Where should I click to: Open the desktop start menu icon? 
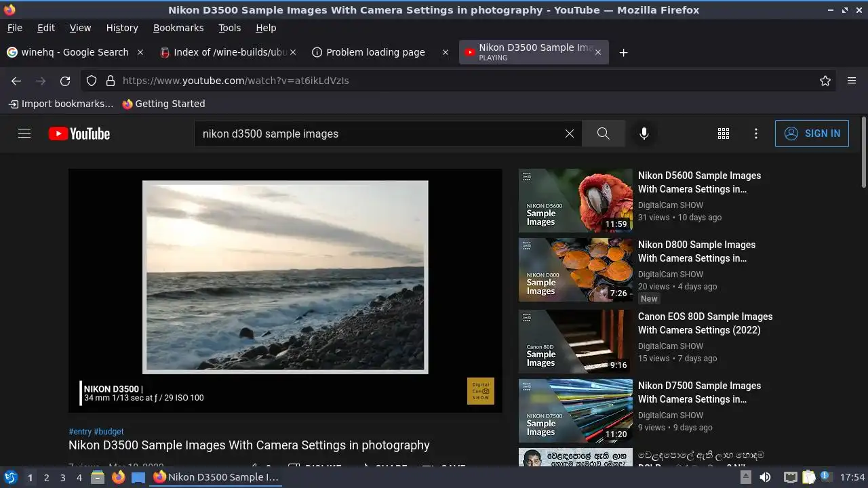pyautogui.click(x=10, y=477)
